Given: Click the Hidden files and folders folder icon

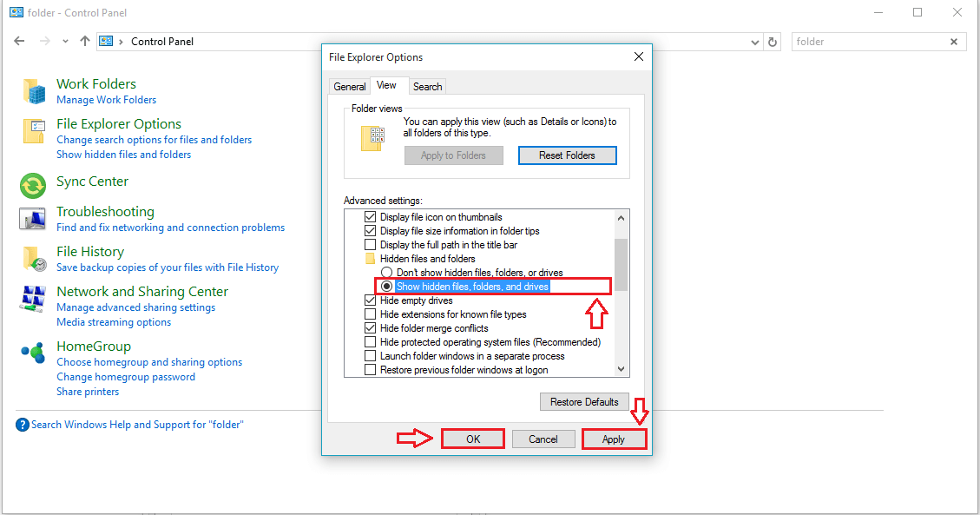Looking at the screenshot, I should tap(370, 259).
